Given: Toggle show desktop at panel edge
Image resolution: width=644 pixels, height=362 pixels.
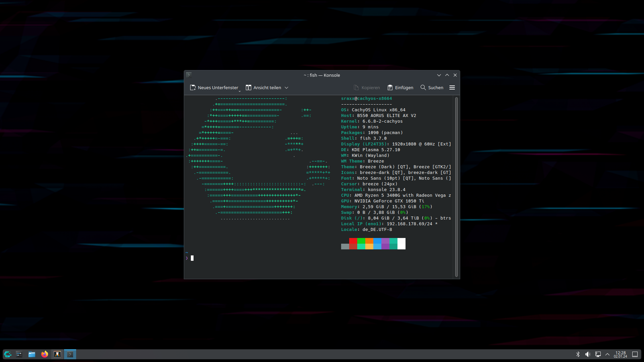Looking at the screenshot, I should [635, 354].
